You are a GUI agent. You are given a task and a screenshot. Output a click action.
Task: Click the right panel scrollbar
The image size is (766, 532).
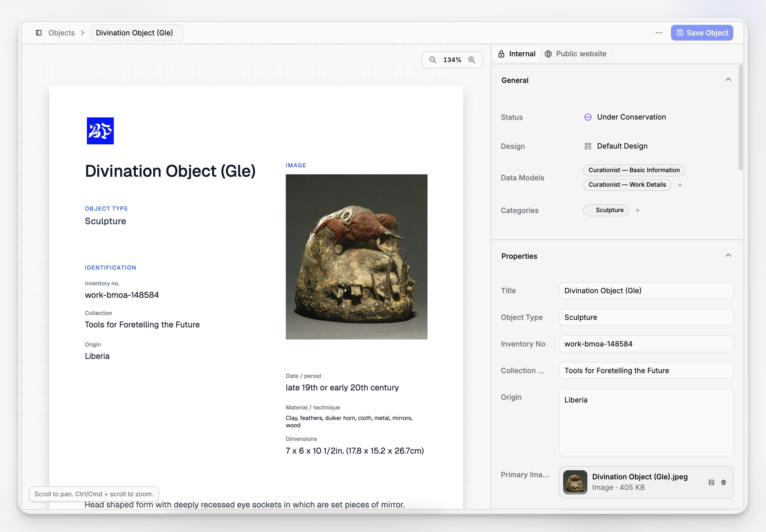click(x=740, y=118)
